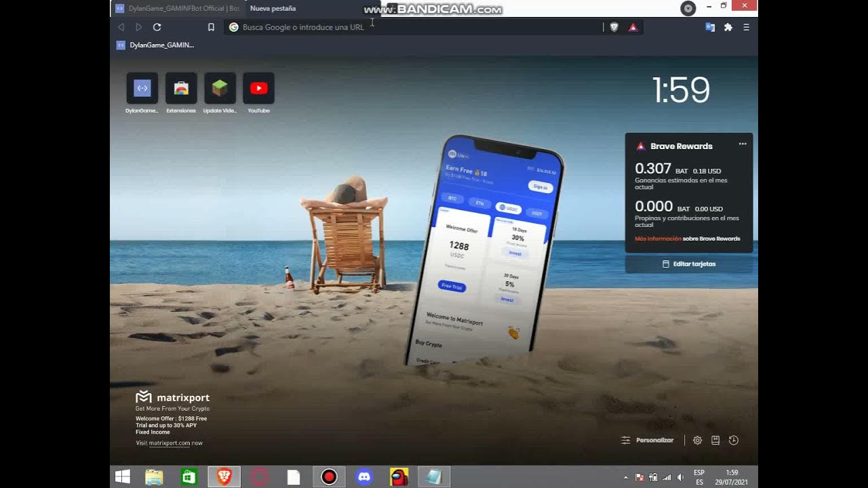This screenshot has height=488, width=868.
Task: Open the red circle Opera taskbar icon
Action: [x=259, y=477]
